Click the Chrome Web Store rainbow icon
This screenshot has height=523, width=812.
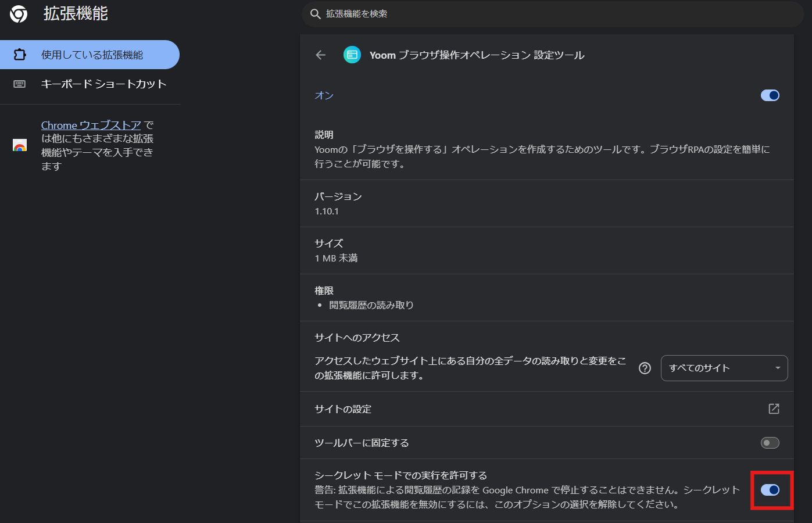[x=20, y=145]
